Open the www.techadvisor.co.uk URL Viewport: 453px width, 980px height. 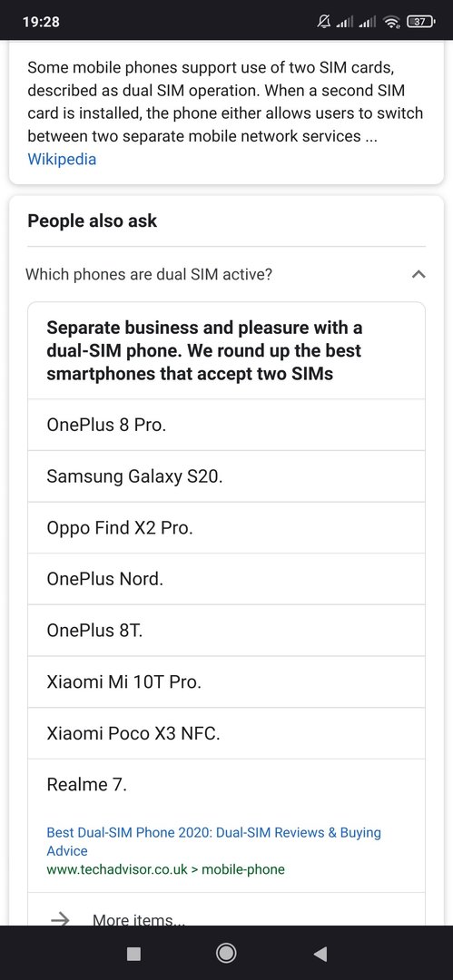click(165, 869)
